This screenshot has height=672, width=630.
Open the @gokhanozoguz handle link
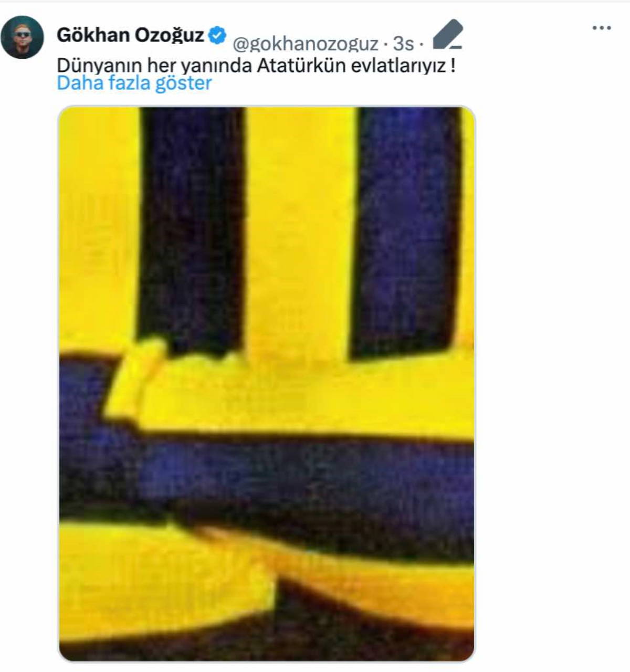pos(305,44)
